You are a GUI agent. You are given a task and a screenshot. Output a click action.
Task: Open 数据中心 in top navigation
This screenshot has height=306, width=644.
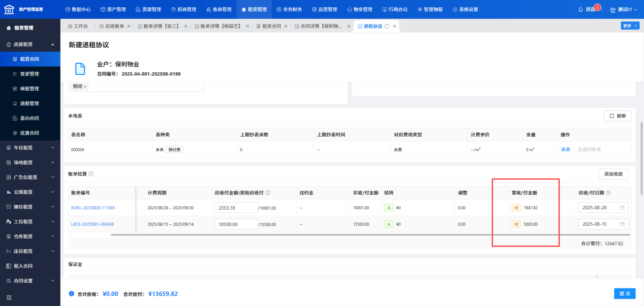click(78, 9)
